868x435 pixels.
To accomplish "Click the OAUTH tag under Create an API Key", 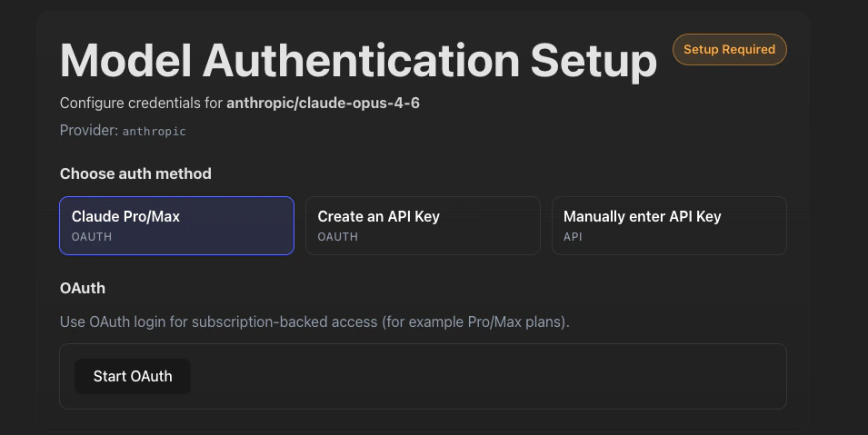I will [x=337, y=237].
